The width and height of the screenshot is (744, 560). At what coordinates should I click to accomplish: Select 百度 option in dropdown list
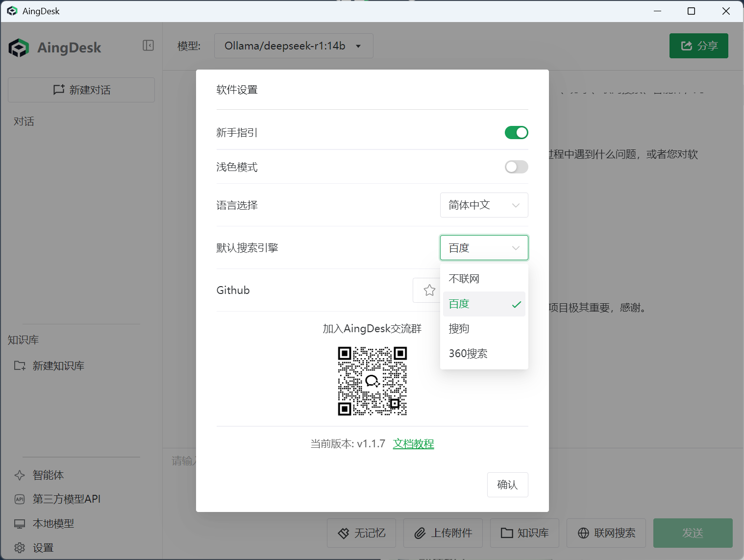coord(484,304)
